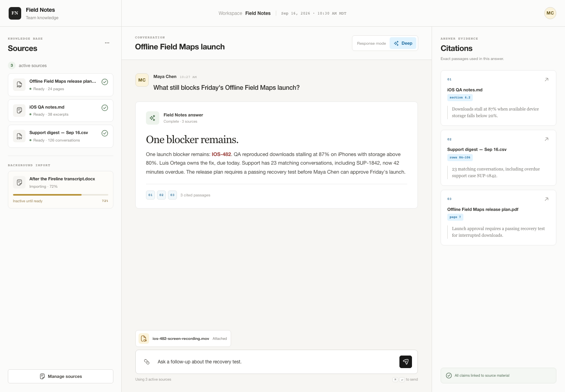This screenshot has height=392, width=565.
Task: Click the Field Notes answer sparkle icon
Action: [x=153, y=118]
